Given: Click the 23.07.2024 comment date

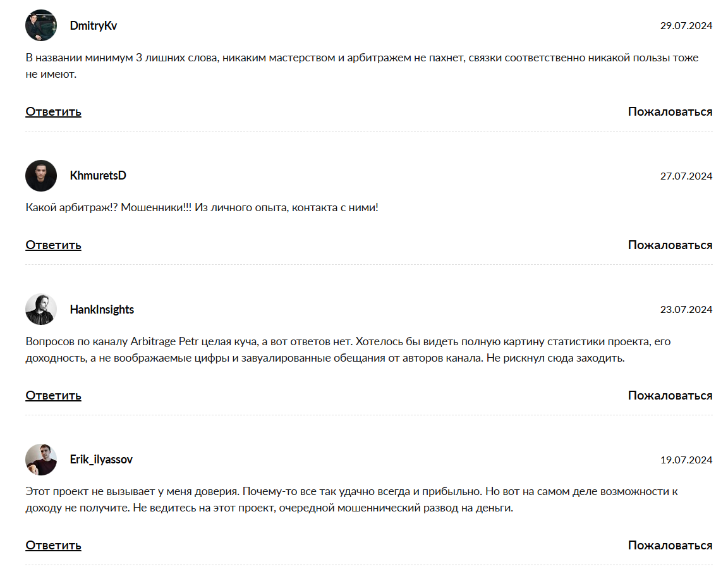Looking at the screenshot, I should tap(686, 310).
